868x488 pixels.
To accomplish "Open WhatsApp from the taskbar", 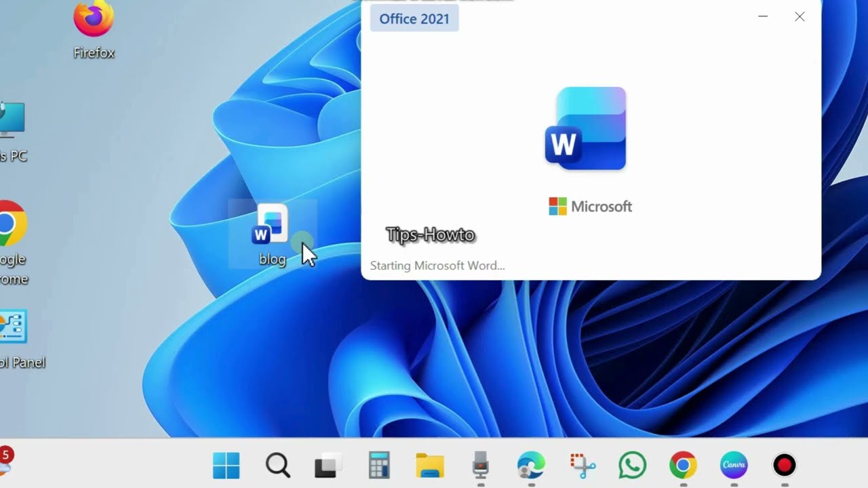I will coord(633,466).
